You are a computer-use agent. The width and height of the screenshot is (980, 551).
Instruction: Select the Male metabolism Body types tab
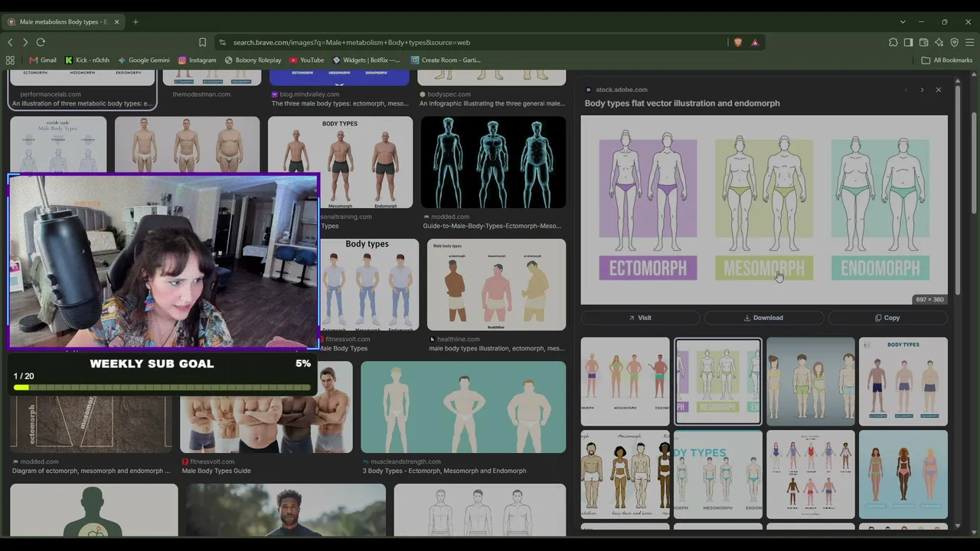64,21
